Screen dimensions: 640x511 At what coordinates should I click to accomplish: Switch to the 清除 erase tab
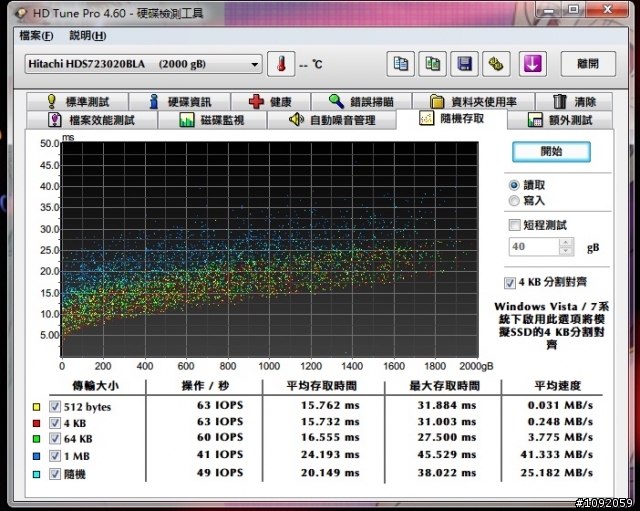[x=574, y=101]
